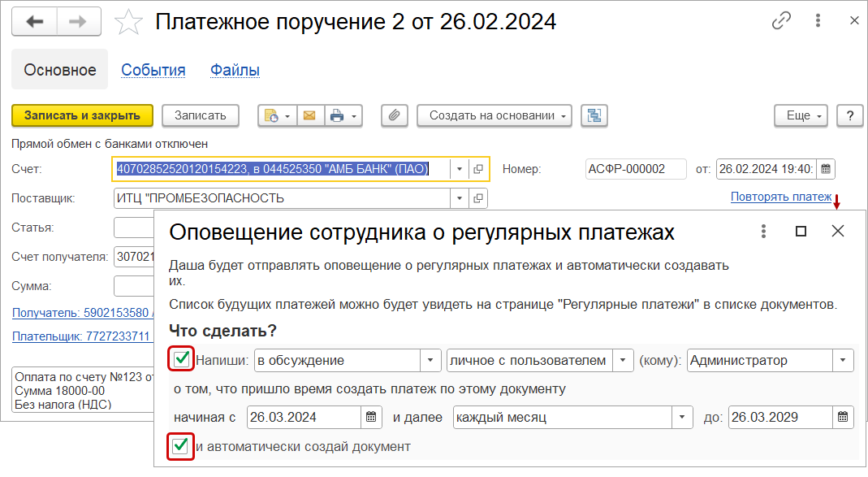Open the Плательщик: 7727233711 link

81,336
